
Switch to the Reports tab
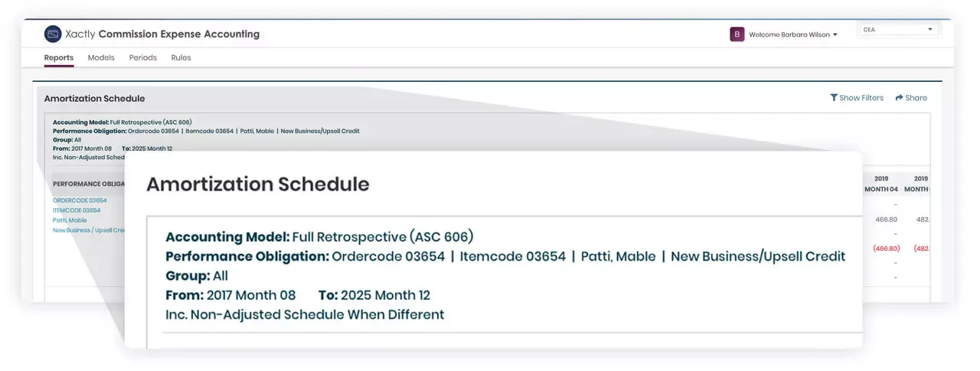59,58
